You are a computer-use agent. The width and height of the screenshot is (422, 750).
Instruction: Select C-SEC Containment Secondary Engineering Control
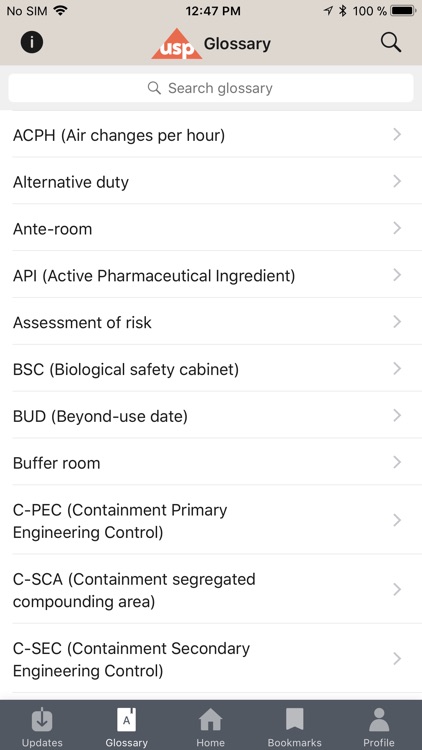coord(211,659)
